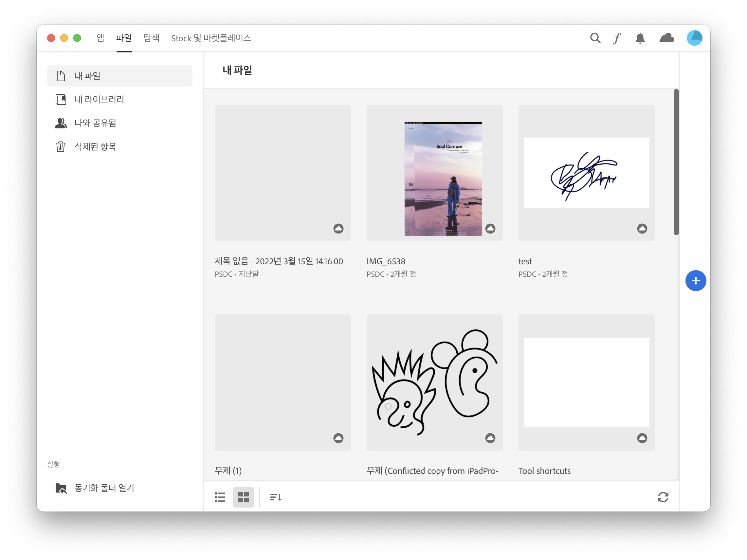
Task: Open 삭제된 항목 in the sidebar
Action: [95, 147]
